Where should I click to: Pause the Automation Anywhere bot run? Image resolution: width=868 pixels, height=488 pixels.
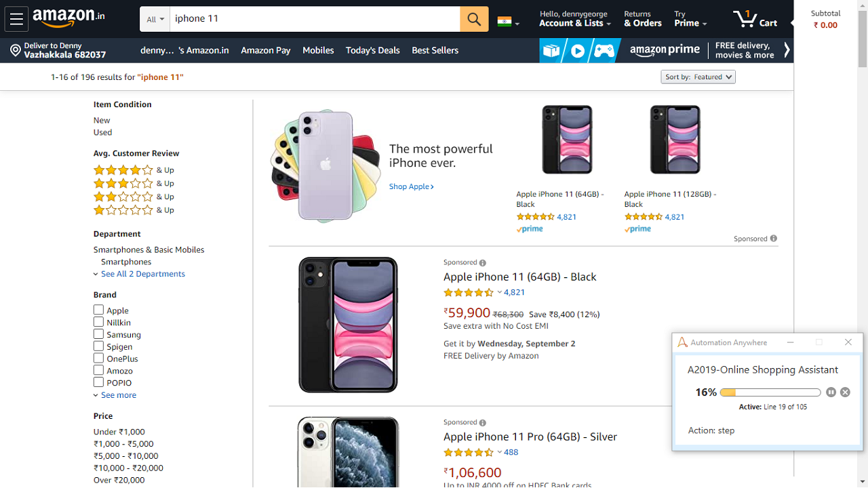tap(831, 392)
